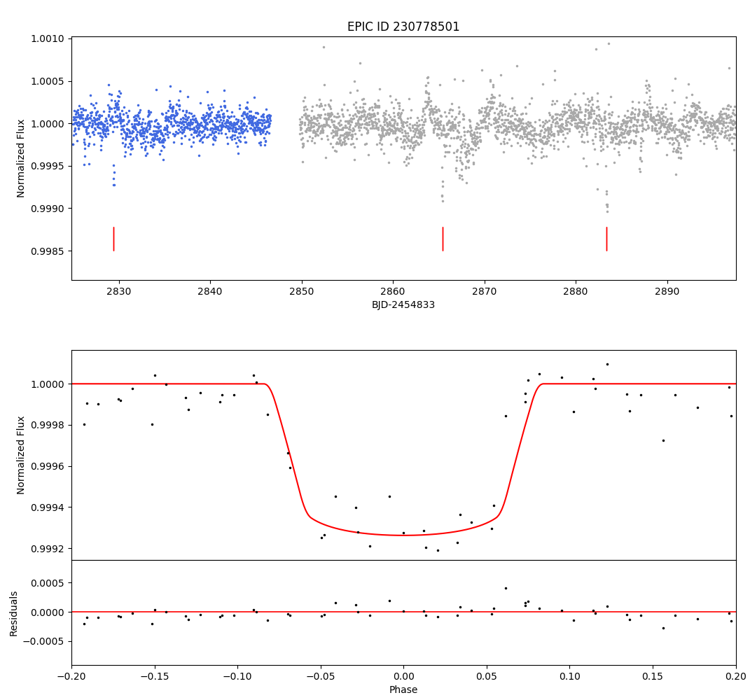Click red transit marker near BJD 2829
750x700 pixels.
114,239
